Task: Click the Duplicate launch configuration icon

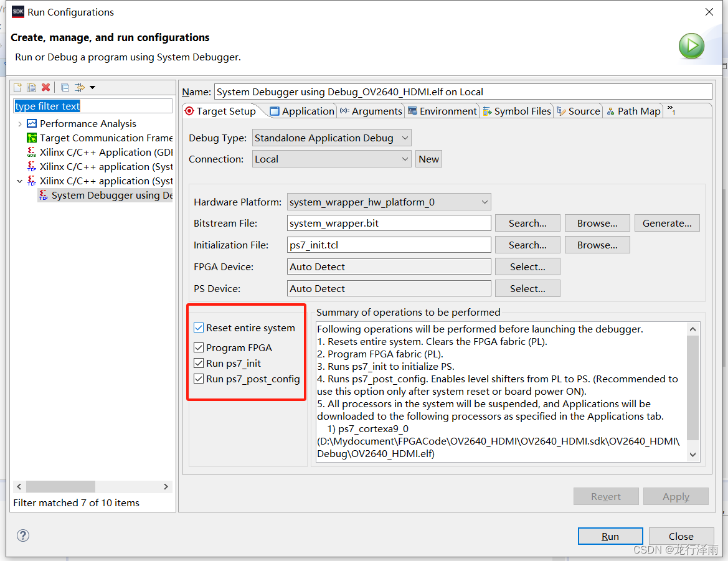Action: click(x=32, y=87)
